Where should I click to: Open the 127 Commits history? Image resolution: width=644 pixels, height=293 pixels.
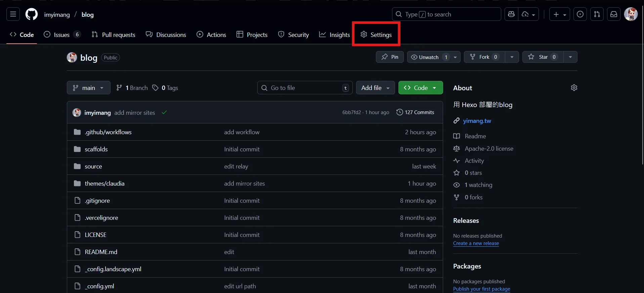[x=415, y=112]
